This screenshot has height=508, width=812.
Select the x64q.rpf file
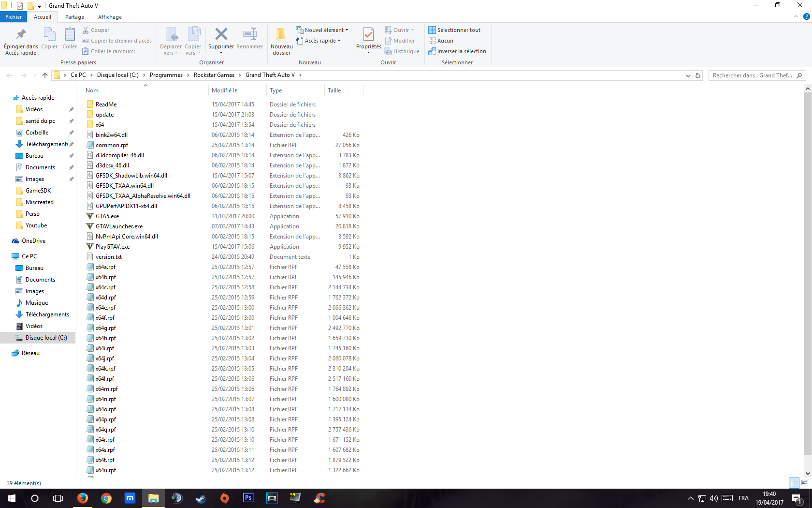point(105,430)
